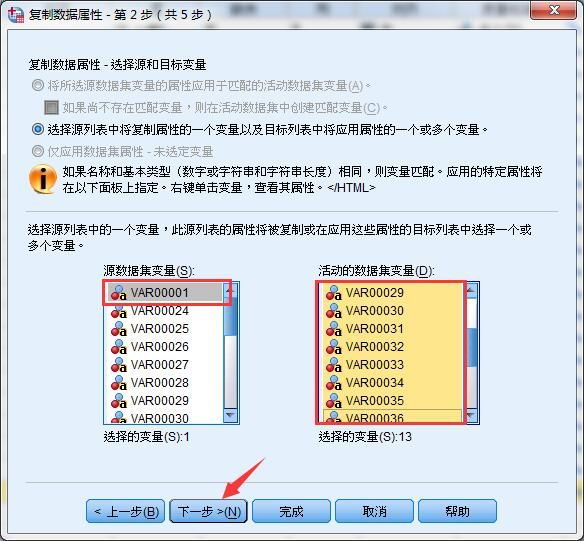
Task: Select VAR00001 in the source dataset list
Action: 164,293
